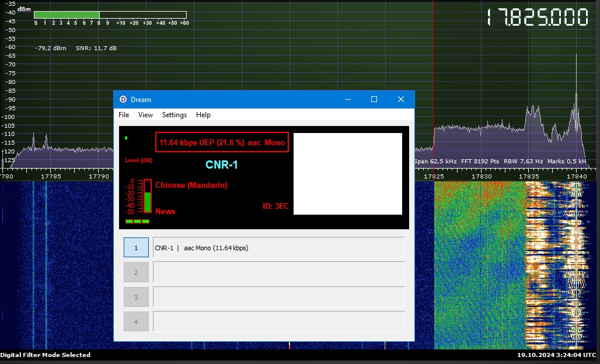Open the View menu in Dream
Screen dimensions: 600x364
click(x=145, y=115)
